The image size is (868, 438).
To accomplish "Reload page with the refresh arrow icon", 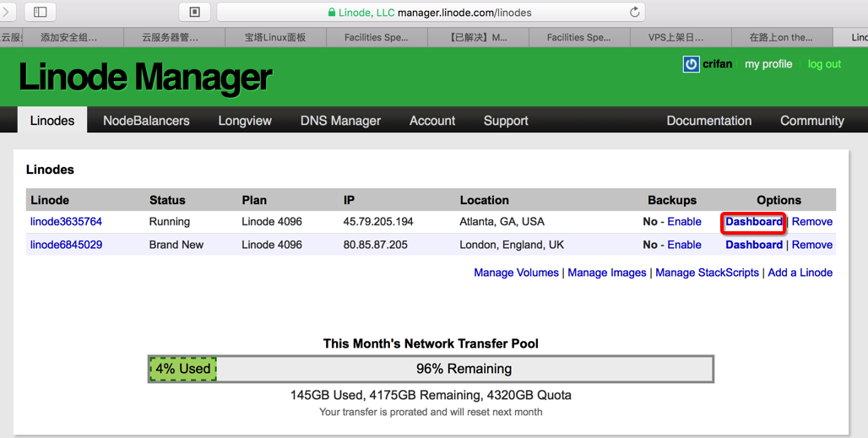I will point(634,12).
